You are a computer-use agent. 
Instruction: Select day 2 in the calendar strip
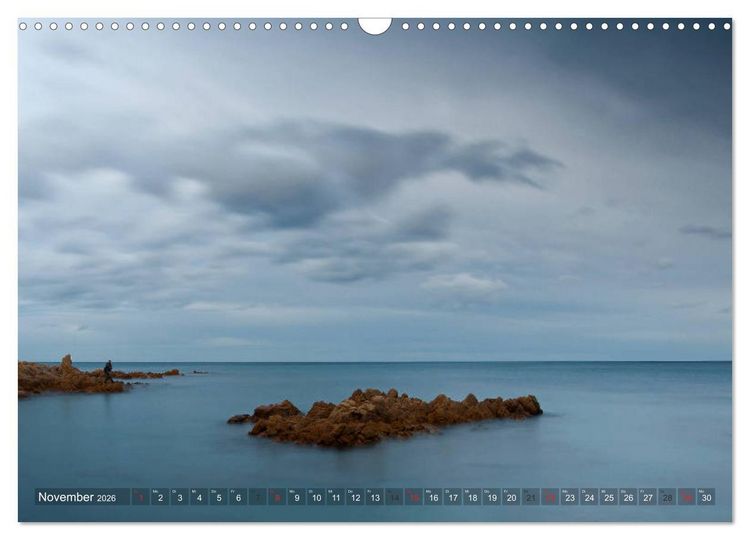click(160, 496)
